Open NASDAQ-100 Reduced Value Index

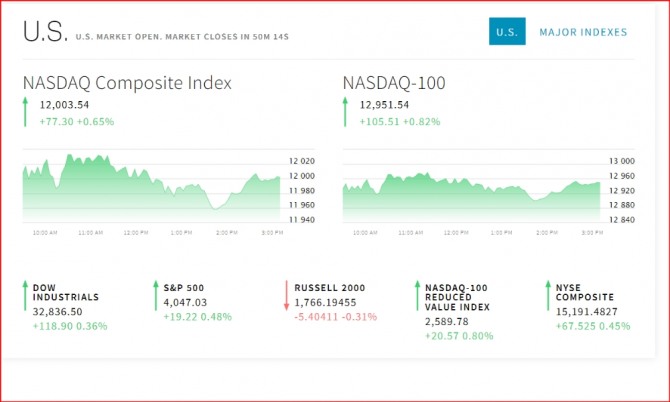[458, 297]
